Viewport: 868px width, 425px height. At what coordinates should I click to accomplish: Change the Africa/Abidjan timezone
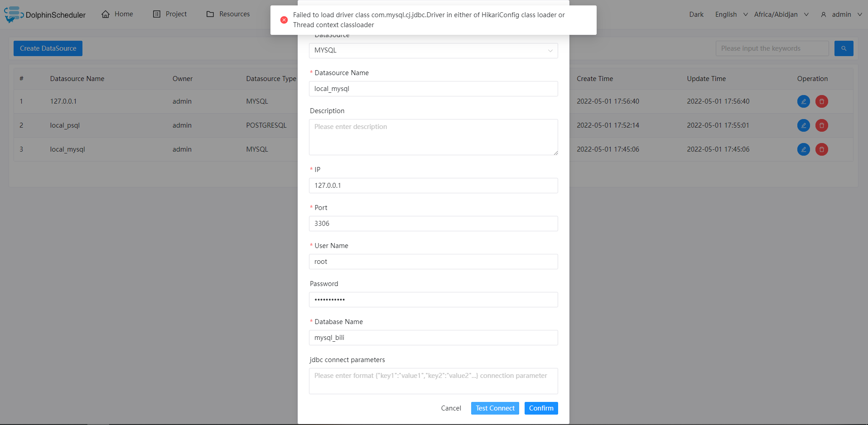click(776, 14)
